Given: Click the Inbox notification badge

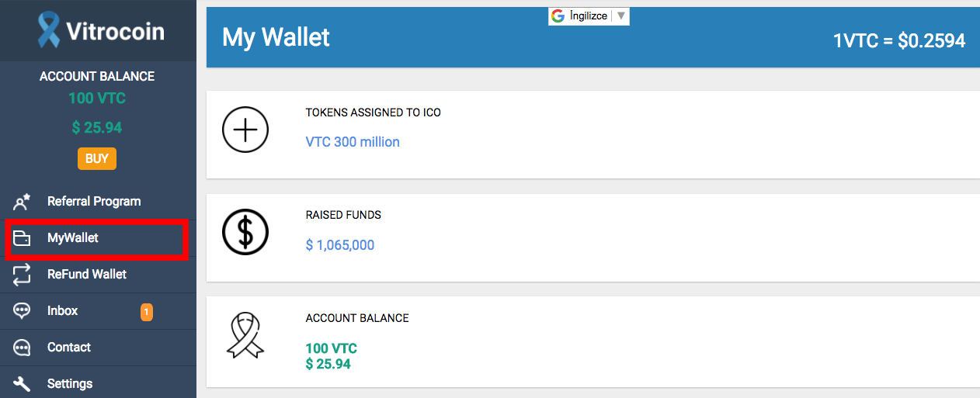Looking at the screenshot, I should coord(146,312).
